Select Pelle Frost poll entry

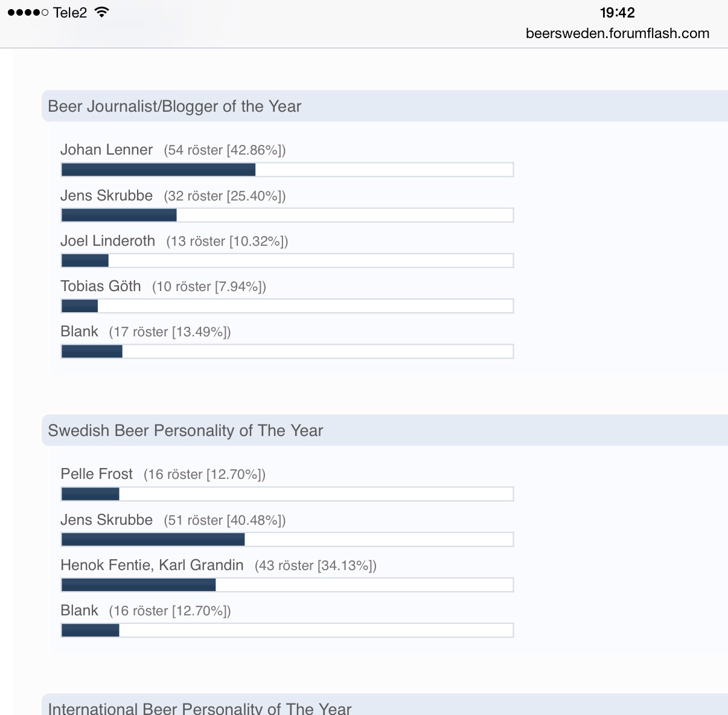97,474
